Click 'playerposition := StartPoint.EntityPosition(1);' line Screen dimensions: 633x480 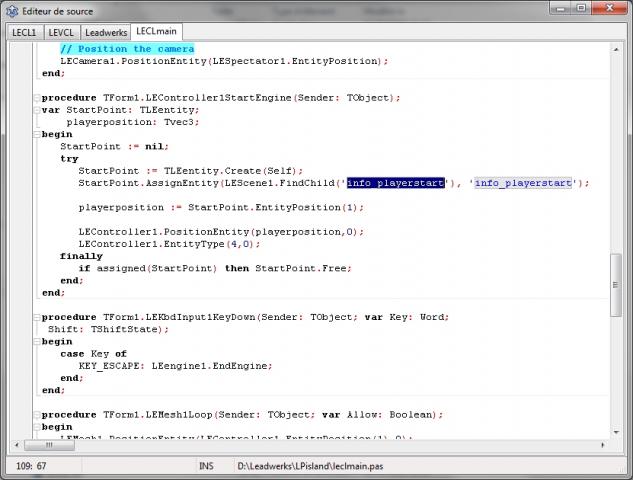[221, 208]
